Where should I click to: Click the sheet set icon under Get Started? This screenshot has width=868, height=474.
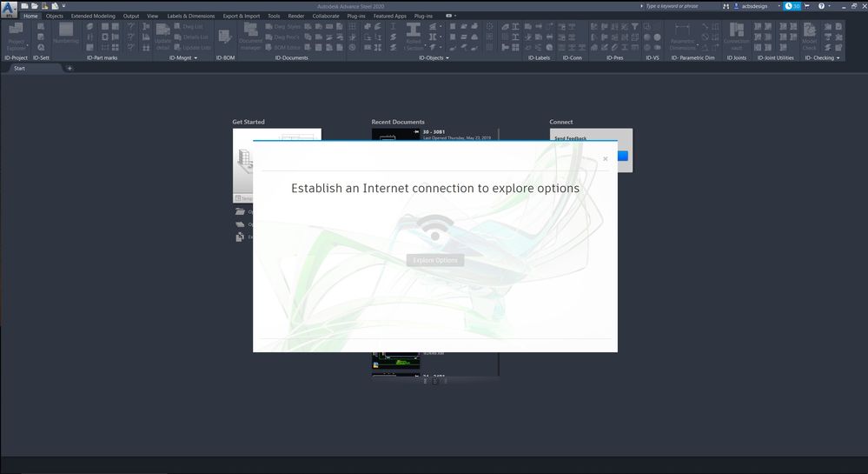(x=240, y=224)
